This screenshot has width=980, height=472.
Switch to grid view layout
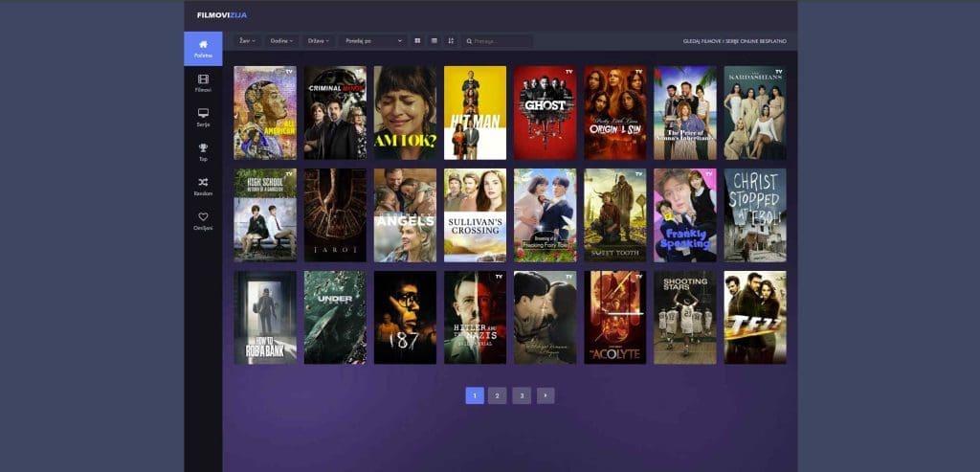click(x=417, y=41)
